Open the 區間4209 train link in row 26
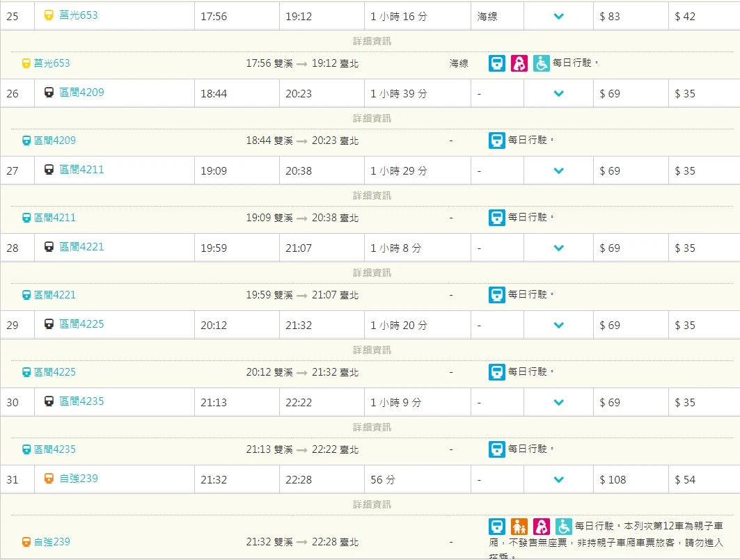The width and height of the screenshot is (740, 560). click(81, 93)
